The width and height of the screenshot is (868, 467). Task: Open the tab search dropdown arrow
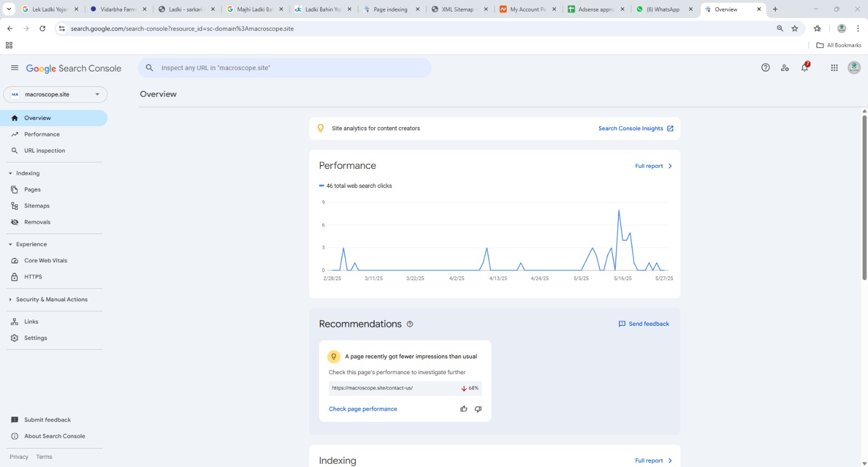pos(9,9)
